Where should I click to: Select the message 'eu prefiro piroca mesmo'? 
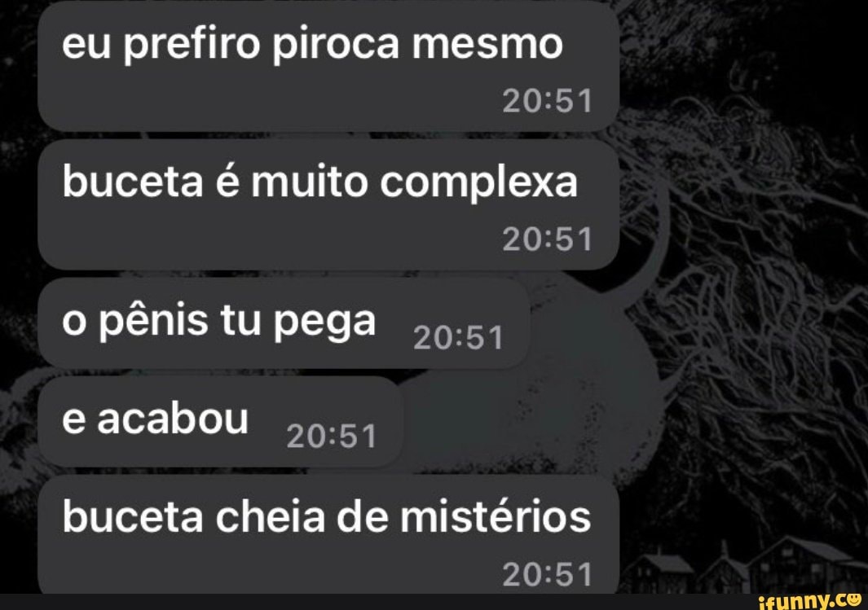(x=328, y=66)
